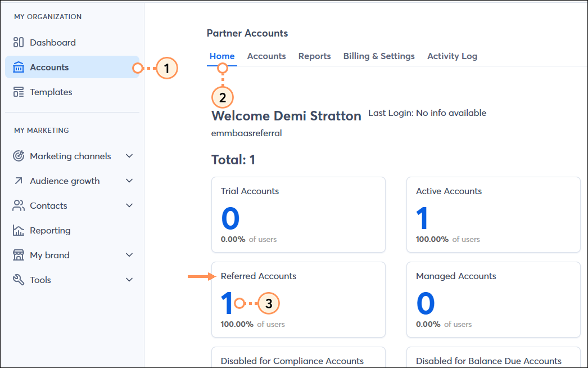
Task: Expand the Tools chevron
Action: coord(129,280)
